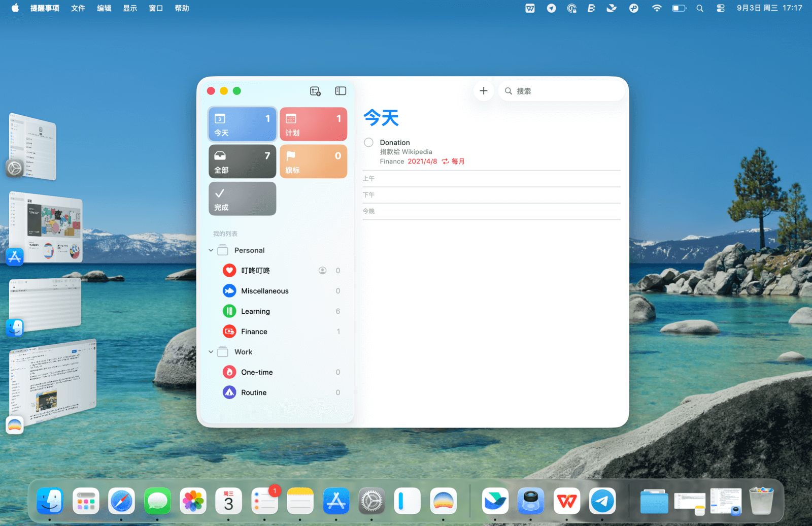Viewport: 812px width, 526px height.
Task: Toggle the sidebar visibility icon
Action: [341, 91]
